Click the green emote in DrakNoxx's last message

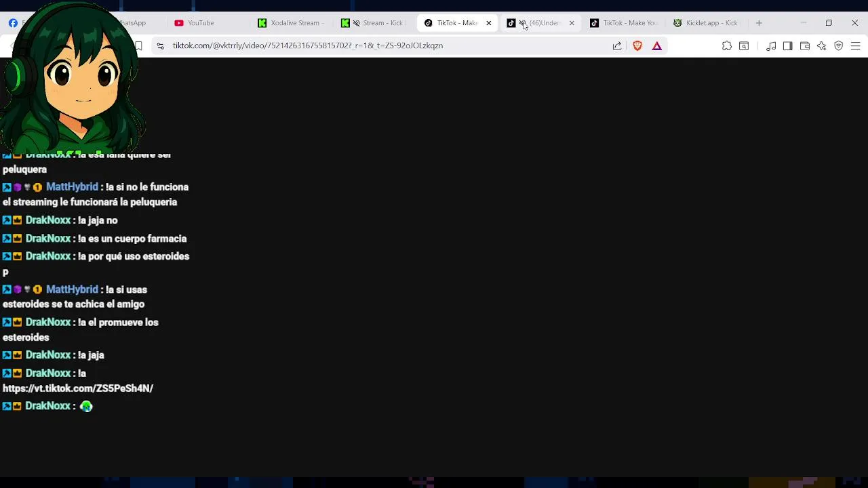click(x=86, y=406)
